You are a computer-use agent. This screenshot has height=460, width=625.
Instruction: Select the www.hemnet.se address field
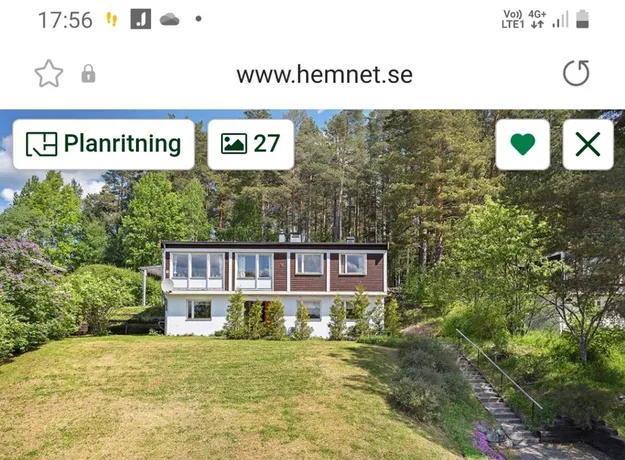pos(324,74)
